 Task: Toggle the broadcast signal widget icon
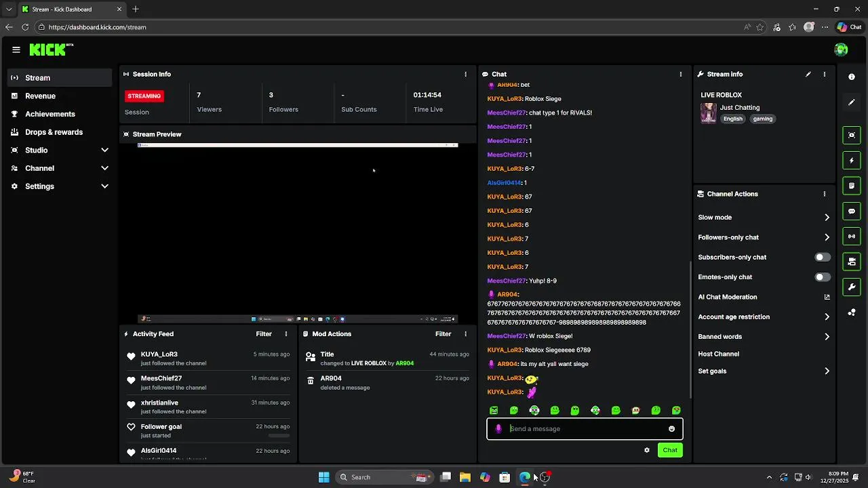[852, 237]
